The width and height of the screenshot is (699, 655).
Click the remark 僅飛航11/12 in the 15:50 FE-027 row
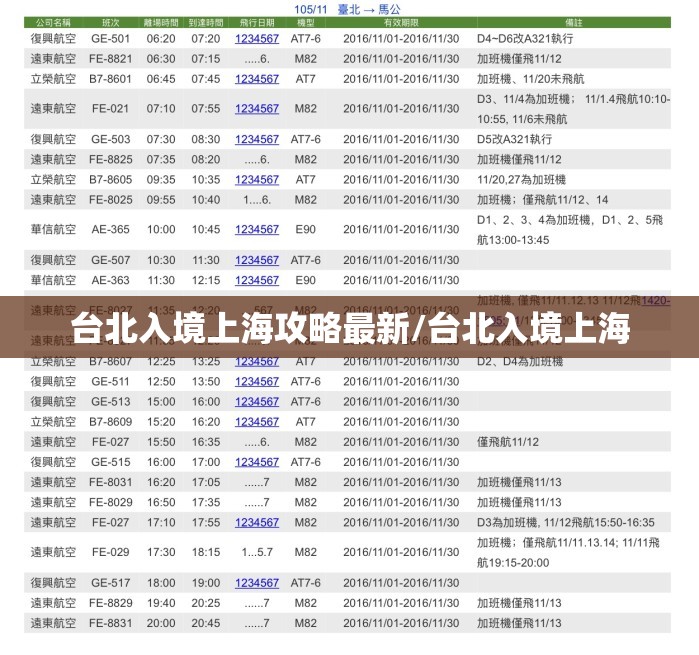click(508, 442)
